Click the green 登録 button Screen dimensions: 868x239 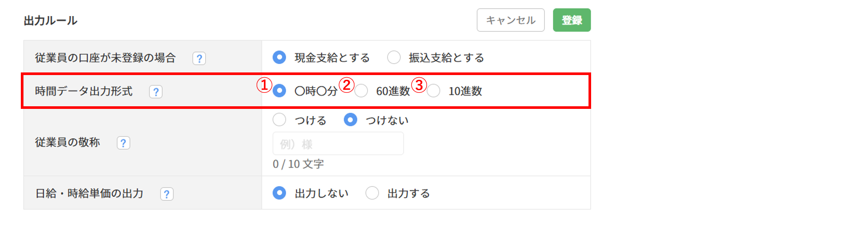point(572,20)
